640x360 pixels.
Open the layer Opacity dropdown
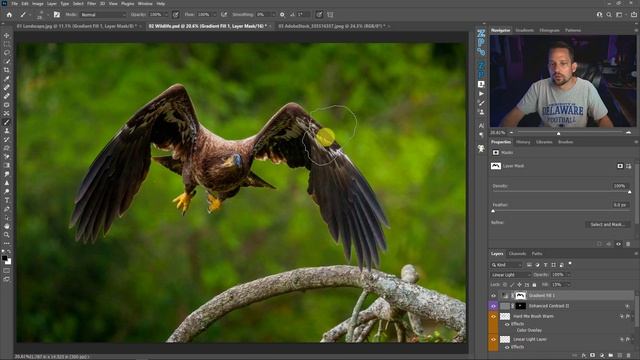coord(568,275)
